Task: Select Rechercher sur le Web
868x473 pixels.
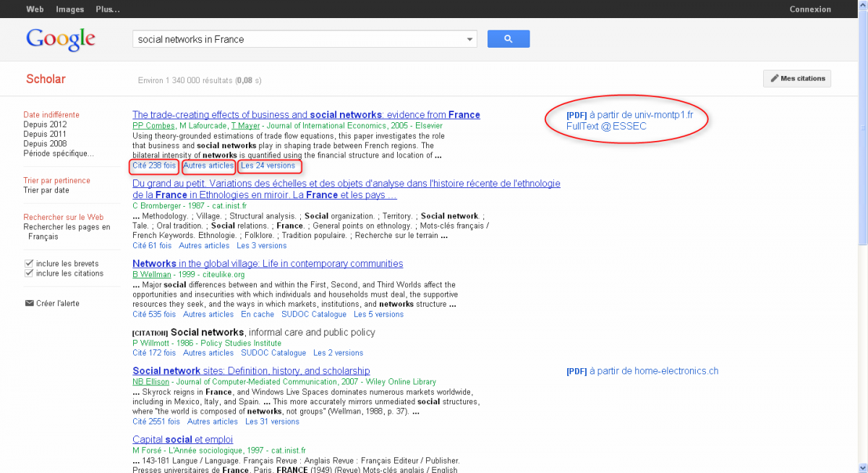Action: click(63, 217)
